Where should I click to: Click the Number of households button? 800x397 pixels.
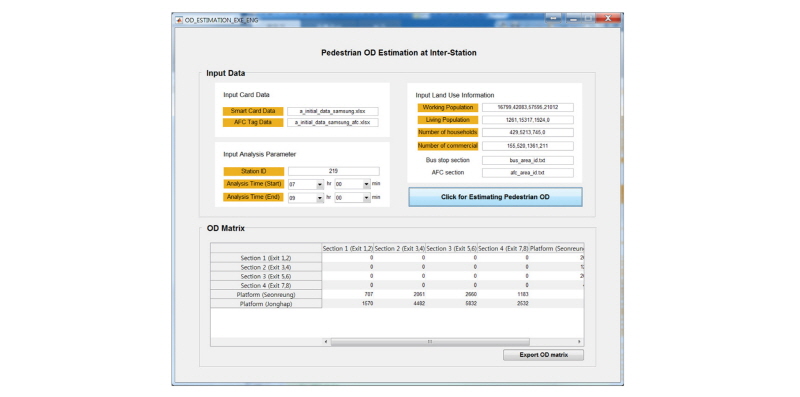[448, 133]
